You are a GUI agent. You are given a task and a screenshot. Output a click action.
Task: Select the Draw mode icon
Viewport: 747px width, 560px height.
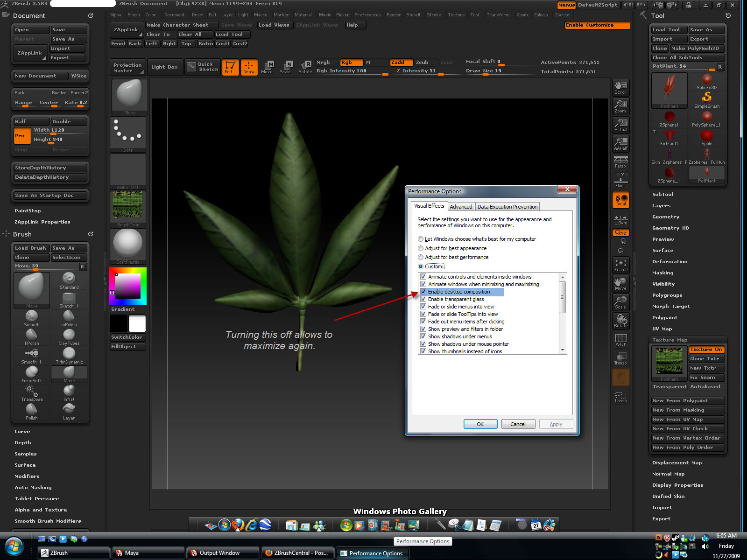pyautogui.click(x=249, y=67)
